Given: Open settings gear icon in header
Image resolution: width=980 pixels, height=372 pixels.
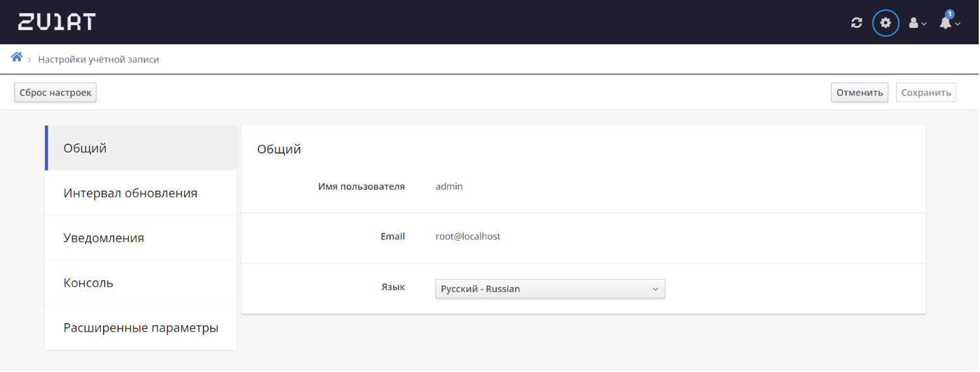Looking at the screenshot, I should coord(886,23).
